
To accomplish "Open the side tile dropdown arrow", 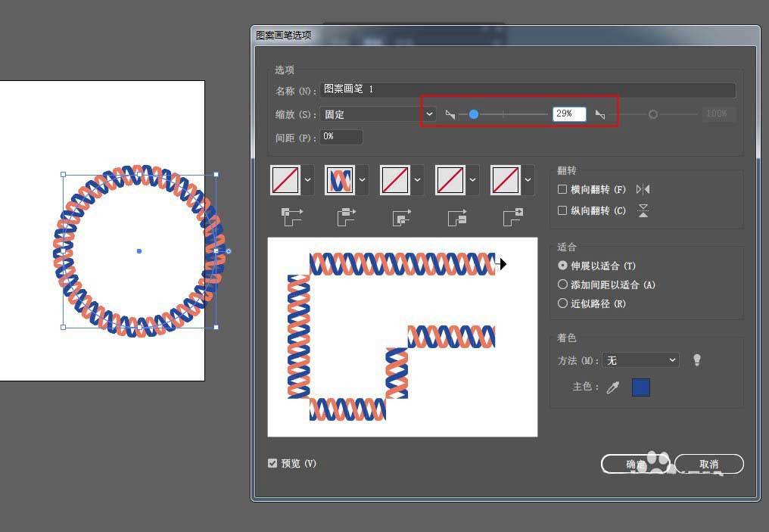I will tap(362, 180).
